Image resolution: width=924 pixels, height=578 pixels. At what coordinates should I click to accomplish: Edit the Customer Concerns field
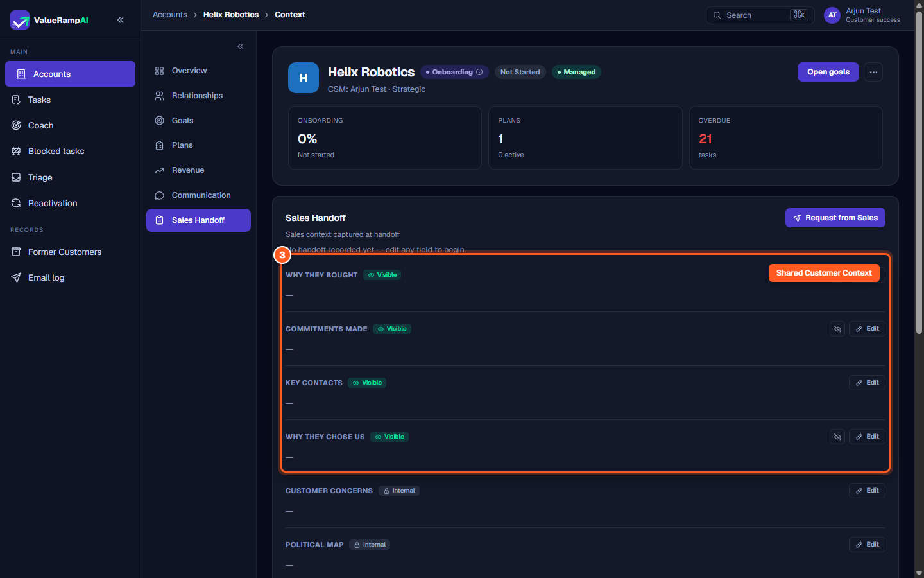(867, 491)
